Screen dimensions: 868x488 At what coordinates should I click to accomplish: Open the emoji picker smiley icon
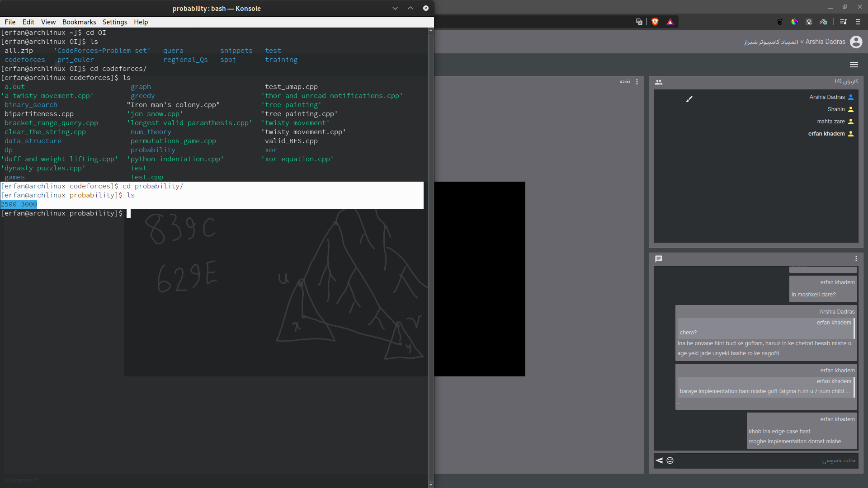(x=670, y=460)
